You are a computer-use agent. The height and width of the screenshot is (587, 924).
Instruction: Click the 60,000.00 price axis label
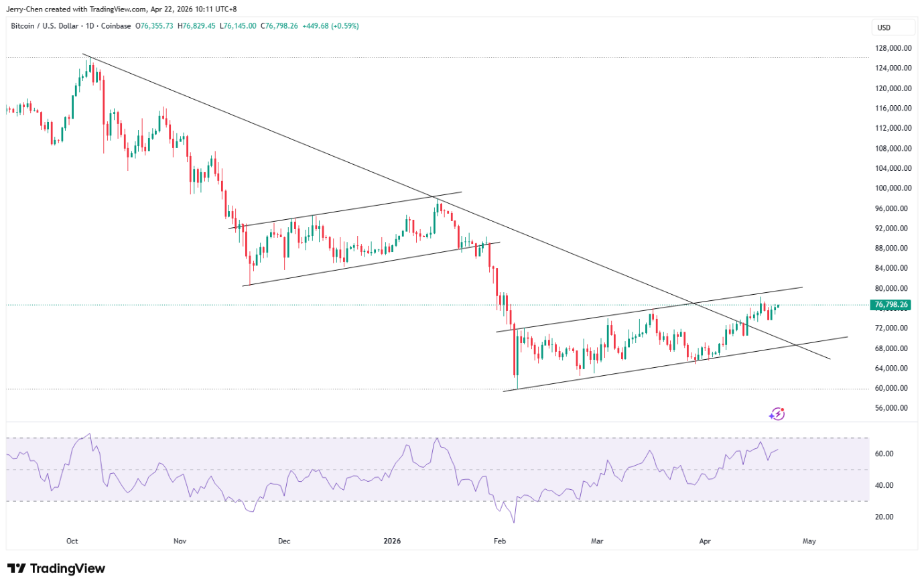[x=893, y=388]
